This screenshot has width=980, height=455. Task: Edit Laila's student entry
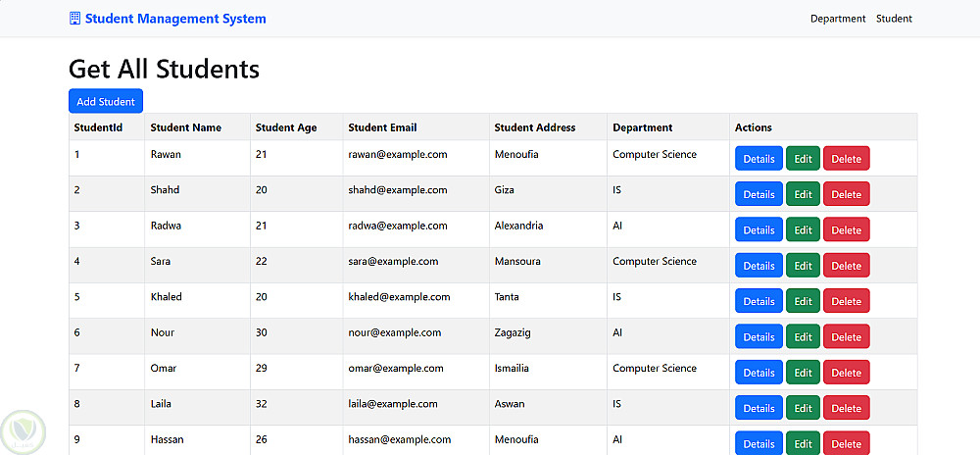(x=803, y=408)
